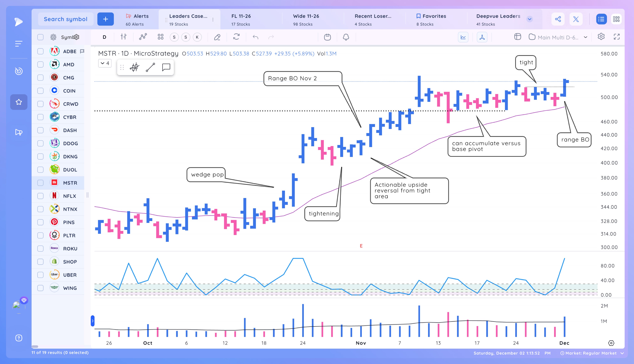Click the floating toolbar drag handle
Image resolution: width=634 pixels, height=364 pixels.
(x=122, y=67)
